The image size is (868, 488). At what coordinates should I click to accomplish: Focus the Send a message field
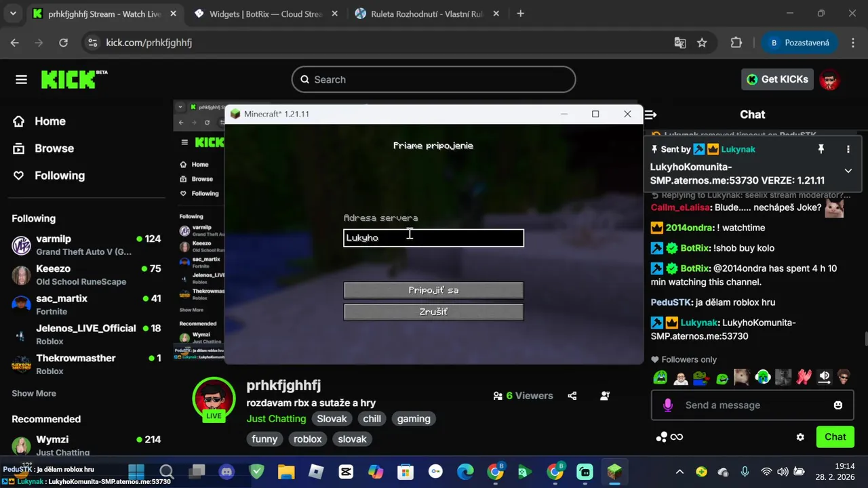[x=751, y=405]
